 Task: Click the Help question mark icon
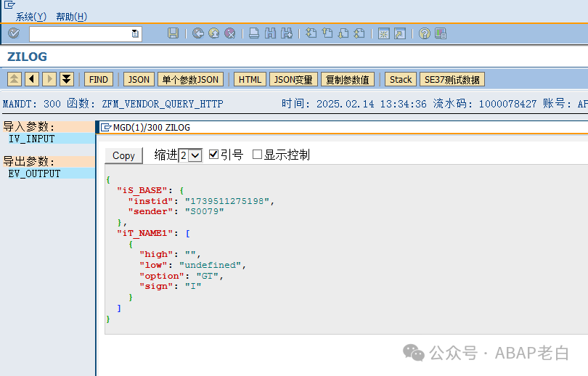pos(424,33)
